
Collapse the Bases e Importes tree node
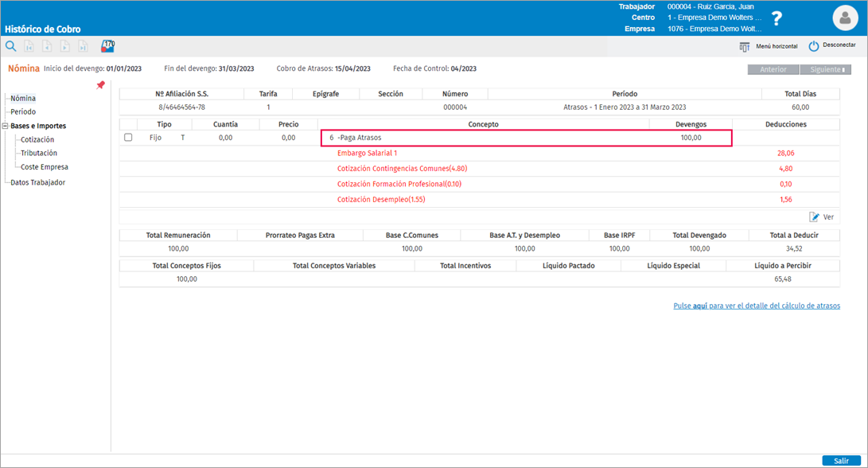click(x=5, y=126)
